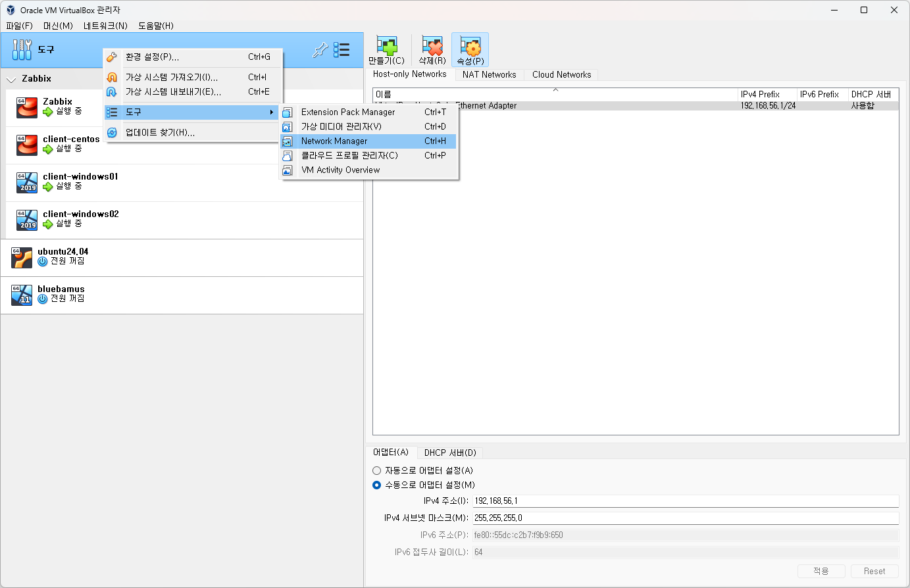The height and width of the screenshot is (588, 910).
Task: Click the Zabbix VM Red Hat icon
Action: [x=27, y=108]
